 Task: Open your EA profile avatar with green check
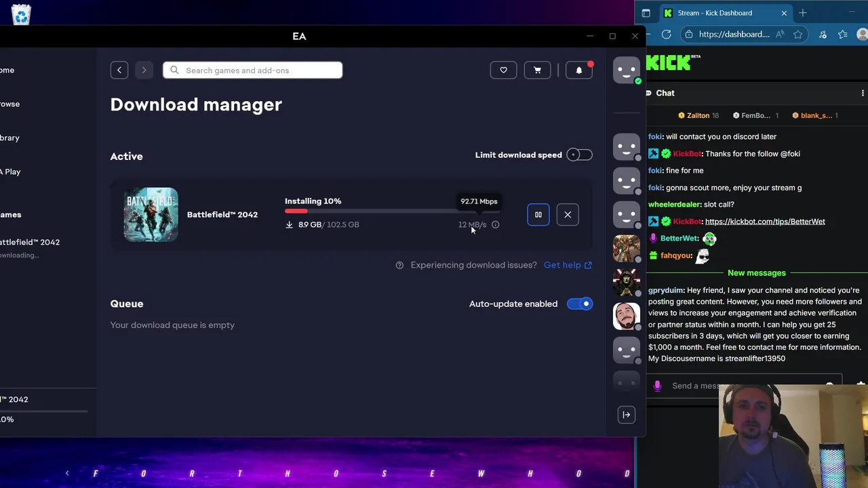[627, 70]
